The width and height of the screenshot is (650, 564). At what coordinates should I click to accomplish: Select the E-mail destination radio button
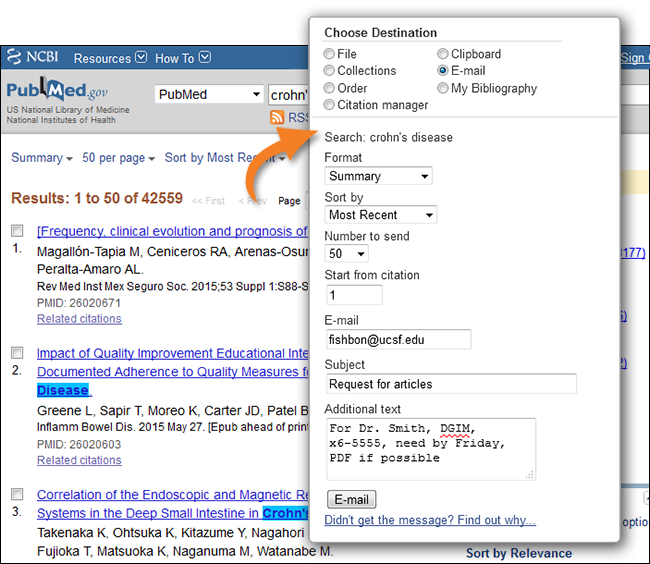click(x=442, y=70)
